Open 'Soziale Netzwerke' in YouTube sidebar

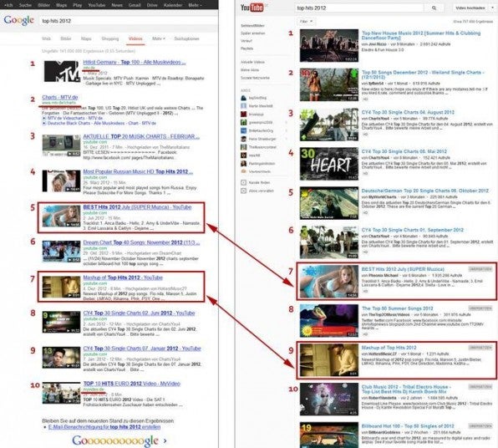coord(255,78)
